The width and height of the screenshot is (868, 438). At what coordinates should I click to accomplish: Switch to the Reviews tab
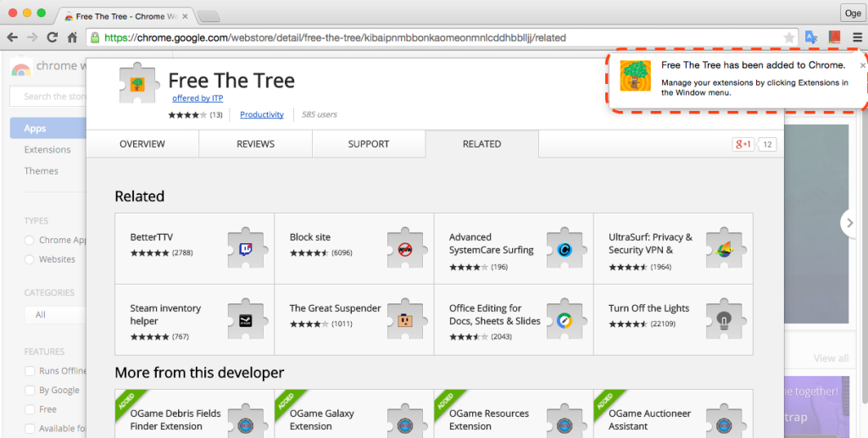pyautogui.click(x=255, y=144)
